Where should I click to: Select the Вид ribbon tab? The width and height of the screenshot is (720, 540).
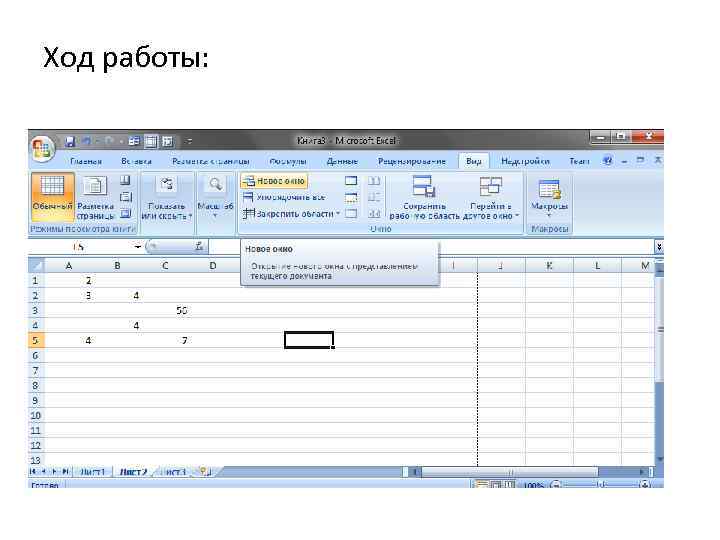473,161
